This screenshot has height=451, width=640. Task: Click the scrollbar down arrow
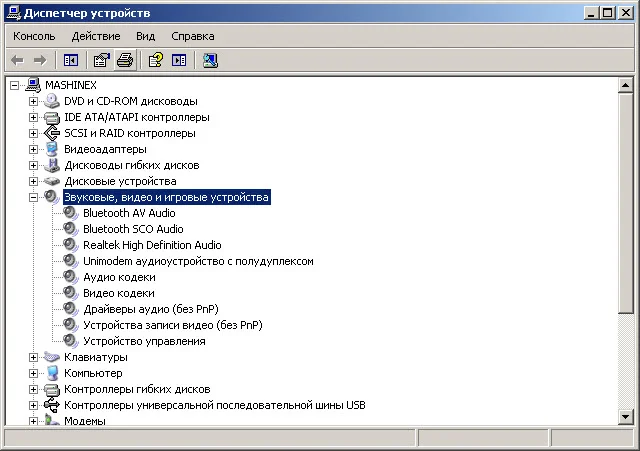click(x=625, y=417)
